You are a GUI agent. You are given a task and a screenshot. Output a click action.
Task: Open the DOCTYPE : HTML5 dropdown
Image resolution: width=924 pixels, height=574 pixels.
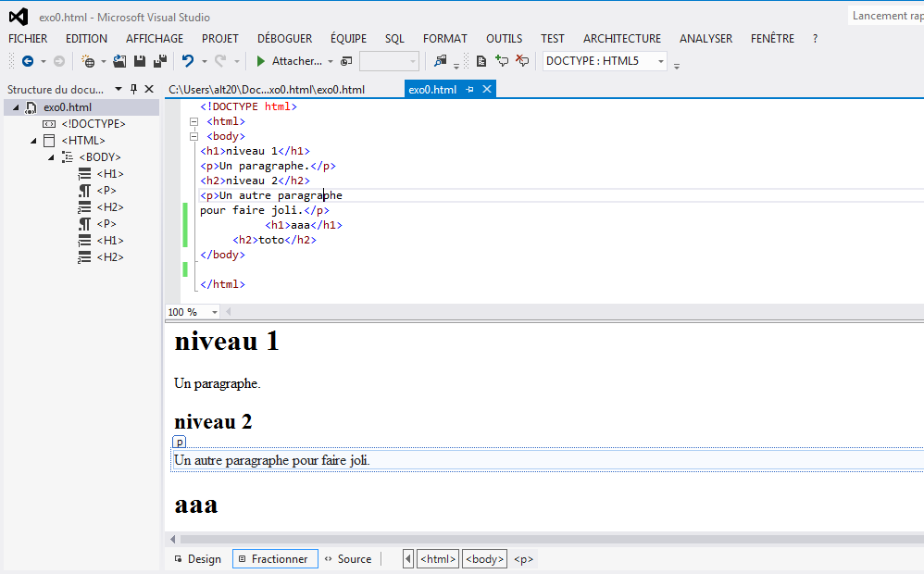tap(661, 61)
